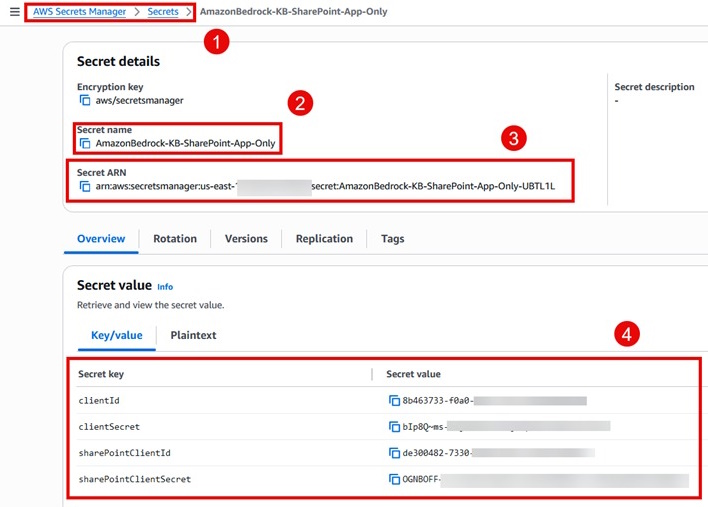
Task: Copy the sharePointClientId secret value
Action: (x=394, y=452)
